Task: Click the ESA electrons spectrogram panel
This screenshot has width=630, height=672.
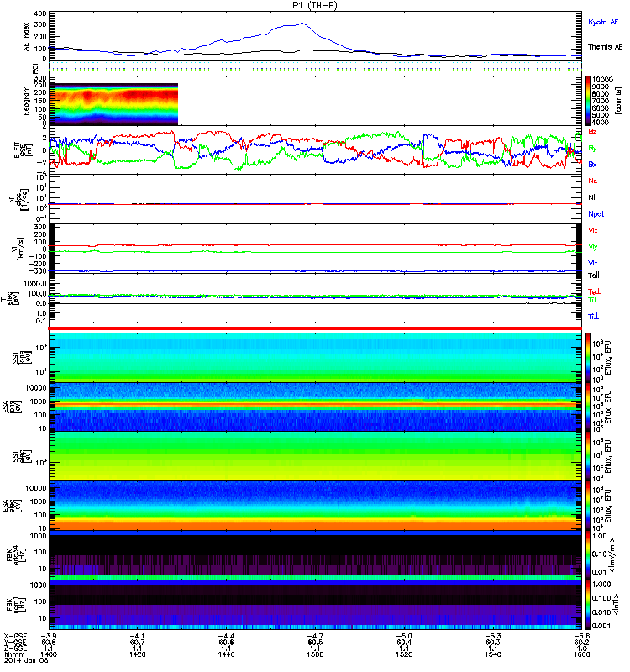Action: coord(316,506)
